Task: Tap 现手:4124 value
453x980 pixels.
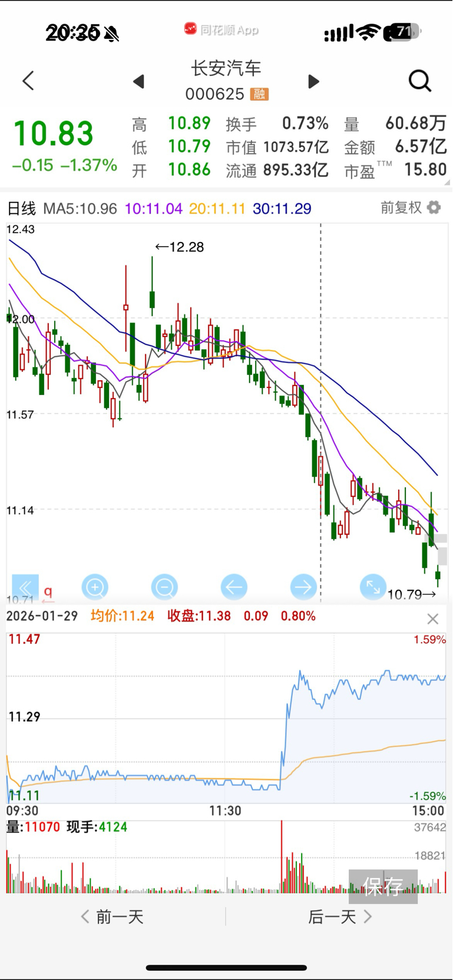Action: [x=97, y=827]
